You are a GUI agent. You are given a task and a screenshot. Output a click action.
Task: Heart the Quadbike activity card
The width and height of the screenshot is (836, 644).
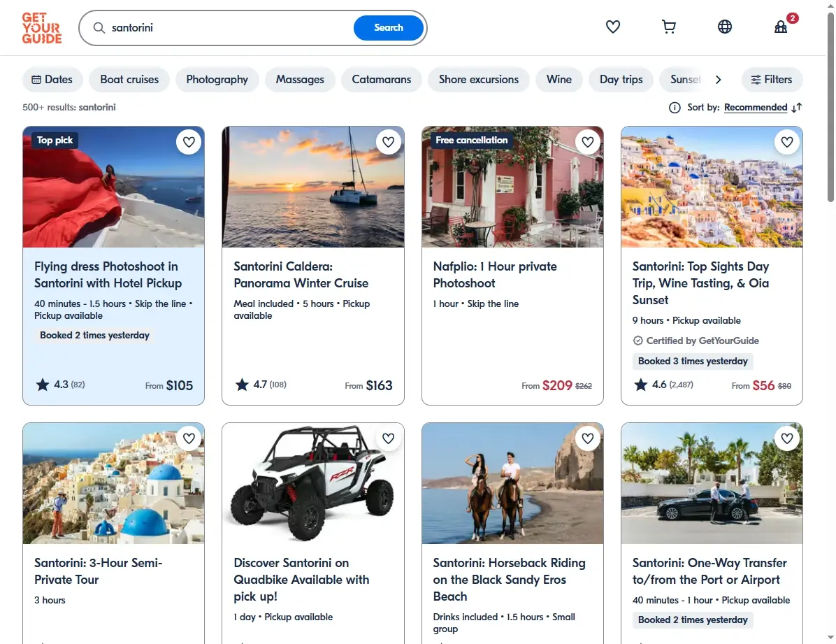point(388,438)
